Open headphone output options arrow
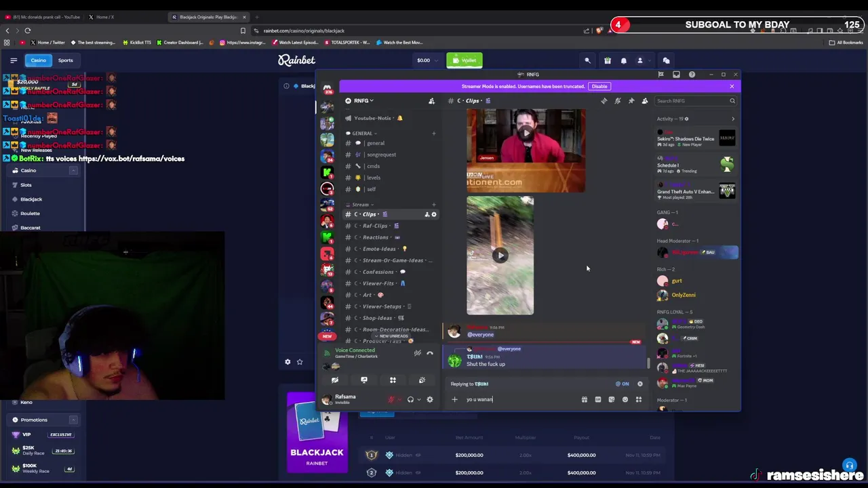 click(418, 400)
